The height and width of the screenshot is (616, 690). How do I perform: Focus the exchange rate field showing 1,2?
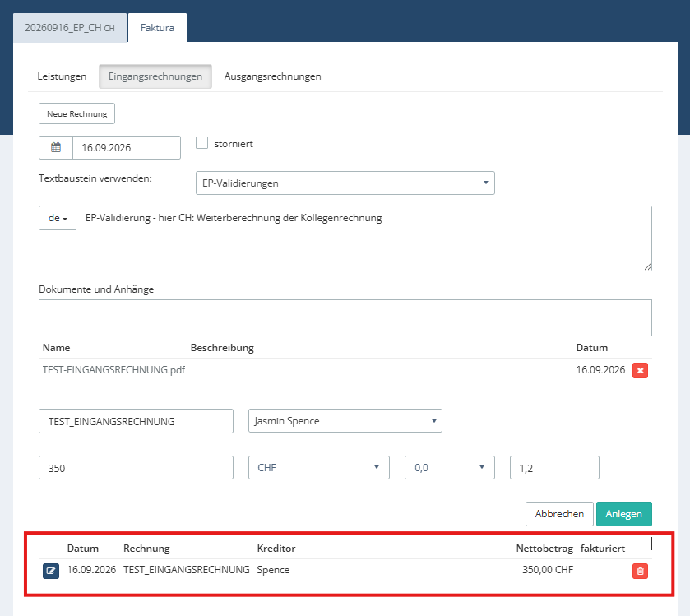pos(554,467)
